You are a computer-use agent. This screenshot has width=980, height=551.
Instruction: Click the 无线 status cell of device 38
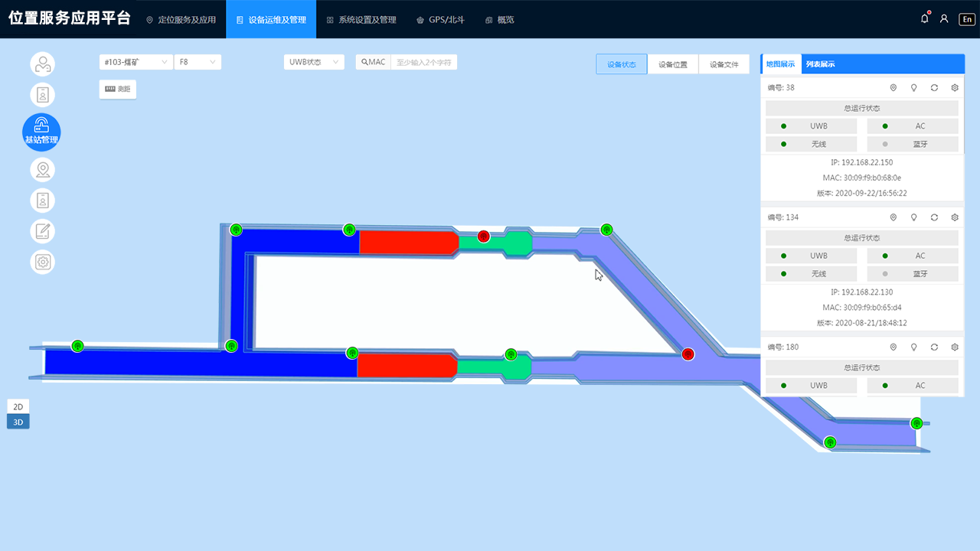click(x=812, y=144)
